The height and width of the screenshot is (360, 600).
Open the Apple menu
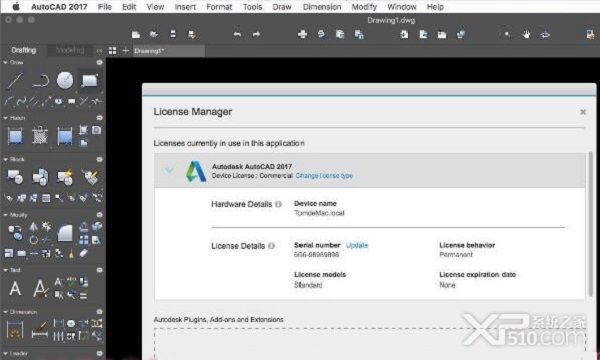click(16, 7)
